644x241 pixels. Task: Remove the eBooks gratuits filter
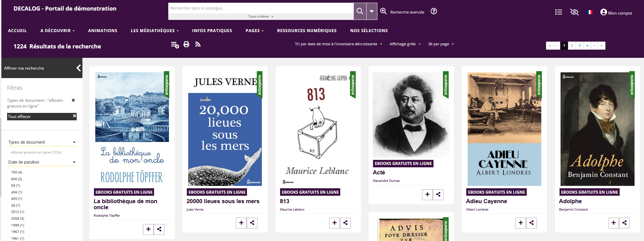pos(73,100)
